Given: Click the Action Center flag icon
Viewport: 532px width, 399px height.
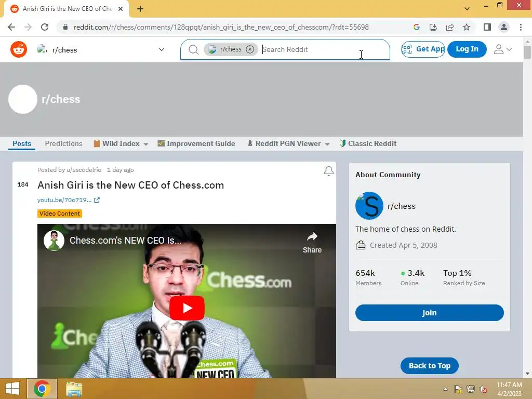Looking at the screenshot, I should tap(458, 389).
